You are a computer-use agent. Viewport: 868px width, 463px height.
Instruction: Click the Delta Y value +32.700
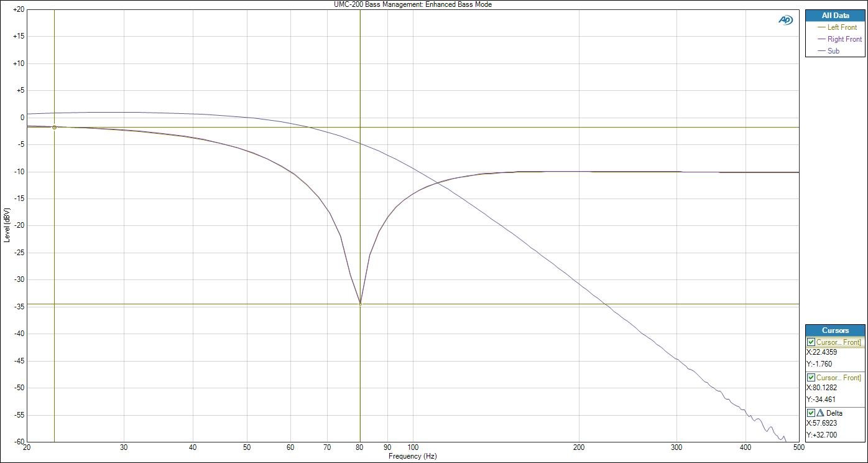821,434
